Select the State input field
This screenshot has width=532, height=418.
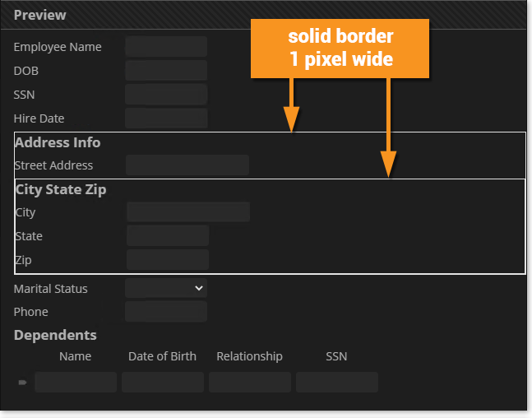168,236
